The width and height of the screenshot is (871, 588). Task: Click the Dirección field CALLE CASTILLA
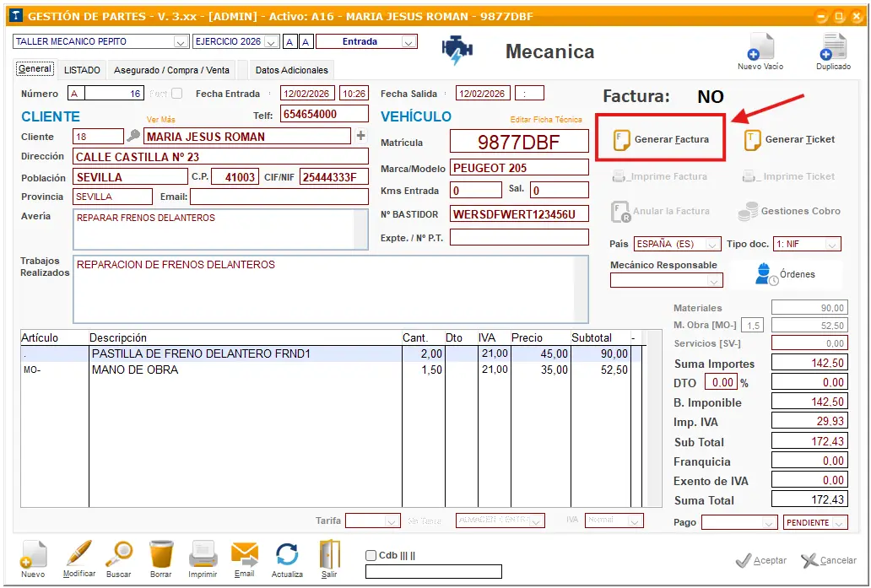coord(220,156)
